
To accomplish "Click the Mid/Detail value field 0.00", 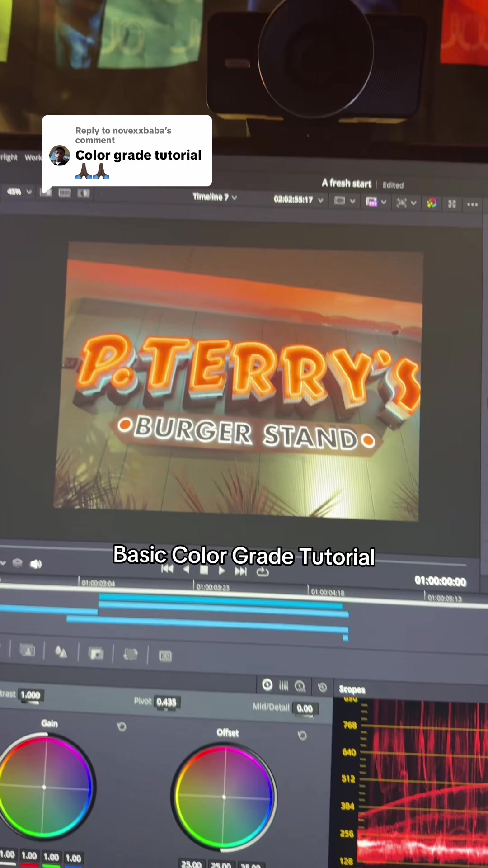I will click(x=305, y=708).
